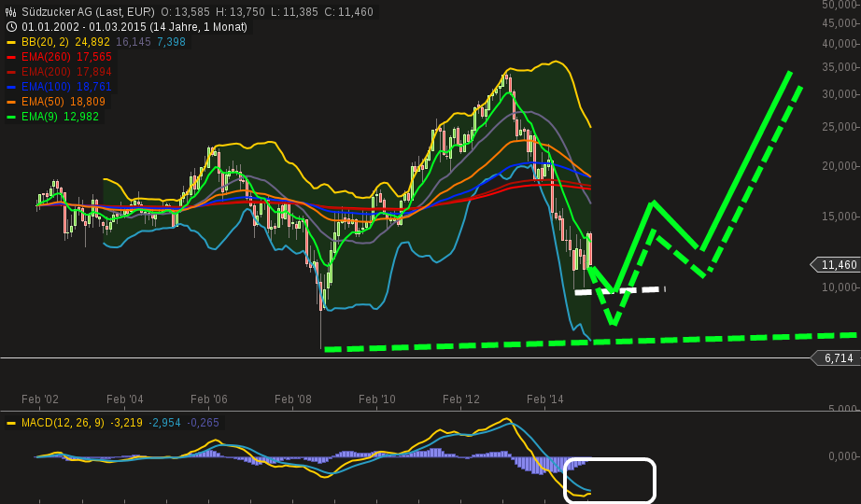The width and height of the screenshot is (861, 504).
Task: Click the EMA(200) value 17,894
Action: click(94, 71)
